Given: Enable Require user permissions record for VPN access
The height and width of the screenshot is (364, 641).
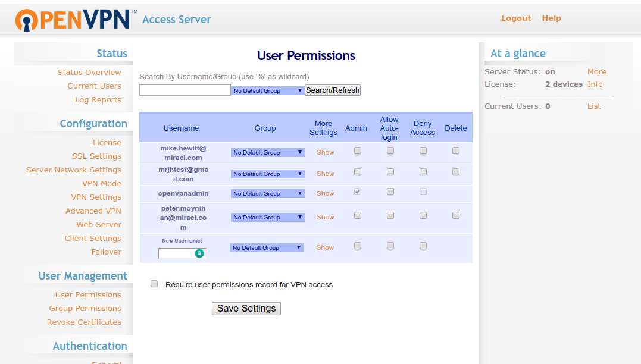Looking at the screenshot, I should (154, 284).
